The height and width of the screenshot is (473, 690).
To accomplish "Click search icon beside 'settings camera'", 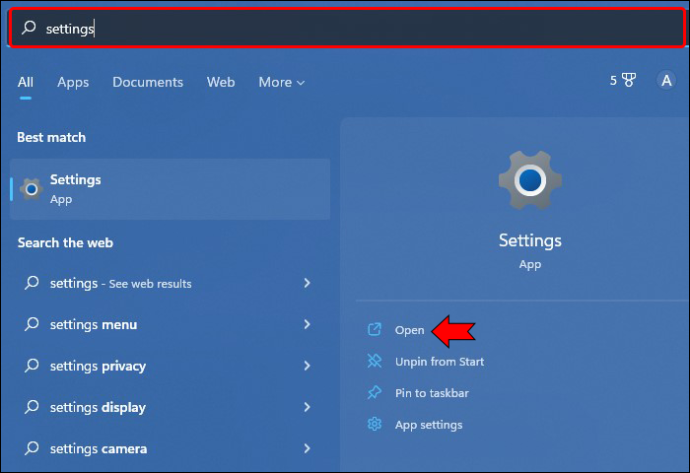I will point(32,448).
